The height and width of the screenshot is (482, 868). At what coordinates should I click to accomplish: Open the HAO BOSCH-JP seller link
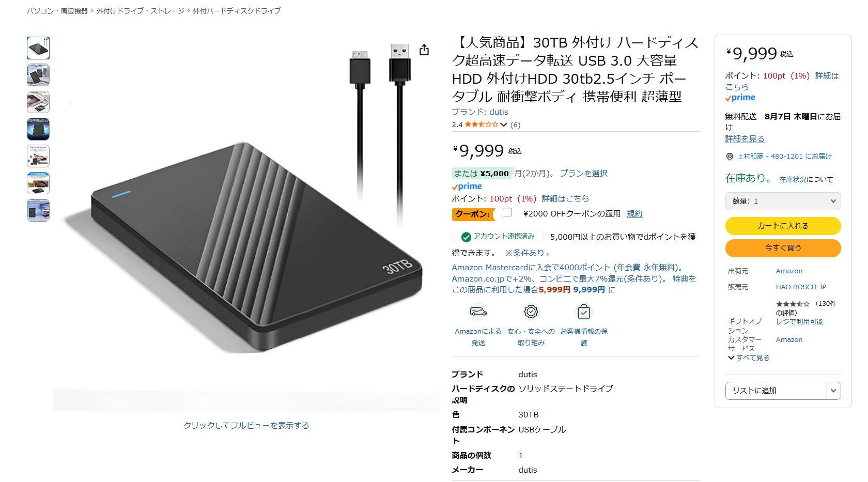pos(801,287)
